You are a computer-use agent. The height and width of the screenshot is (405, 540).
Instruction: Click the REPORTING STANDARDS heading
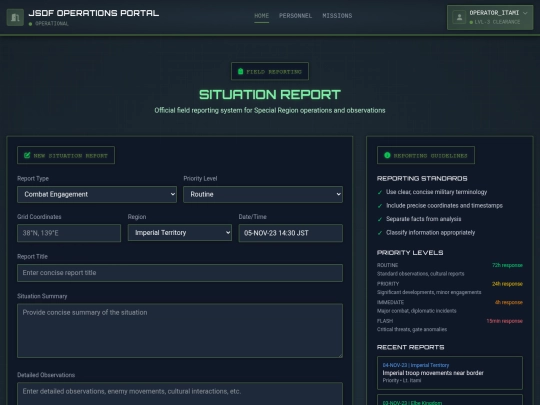click(x=422, y=178)
